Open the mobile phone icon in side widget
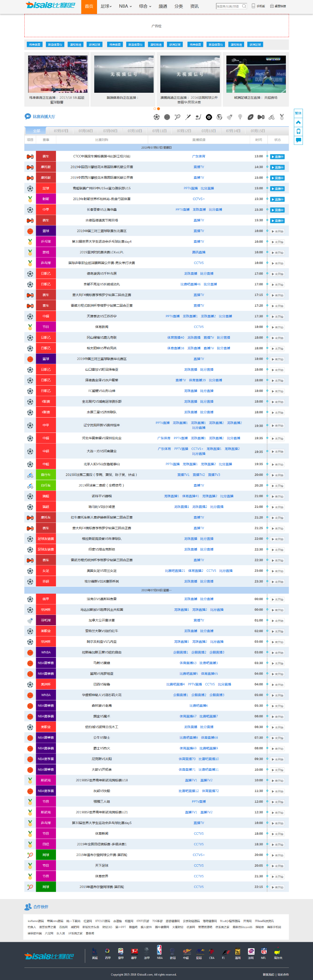The width and height of the screenshot is (313, 980). (298, 131)
